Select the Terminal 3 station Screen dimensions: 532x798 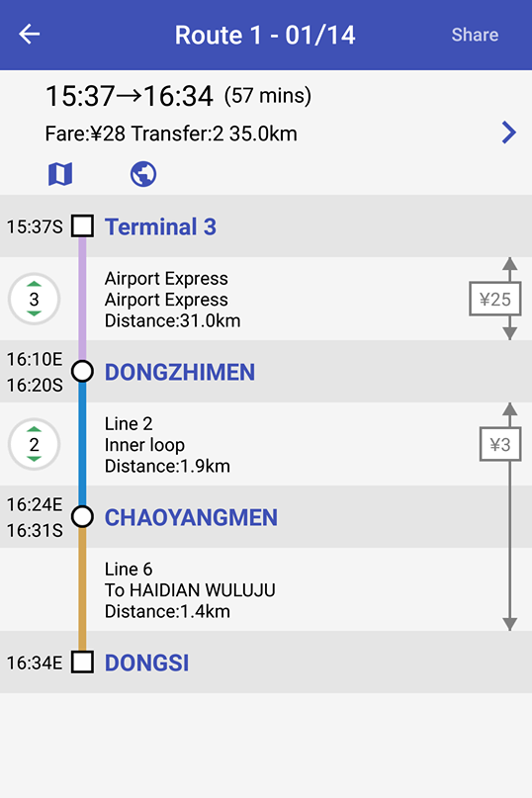point(160,226)
